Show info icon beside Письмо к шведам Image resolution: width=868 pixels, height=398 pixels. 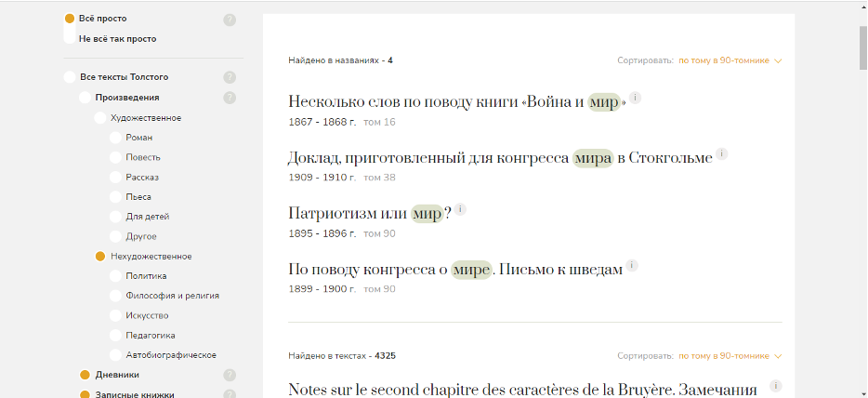tap(632, 266)
